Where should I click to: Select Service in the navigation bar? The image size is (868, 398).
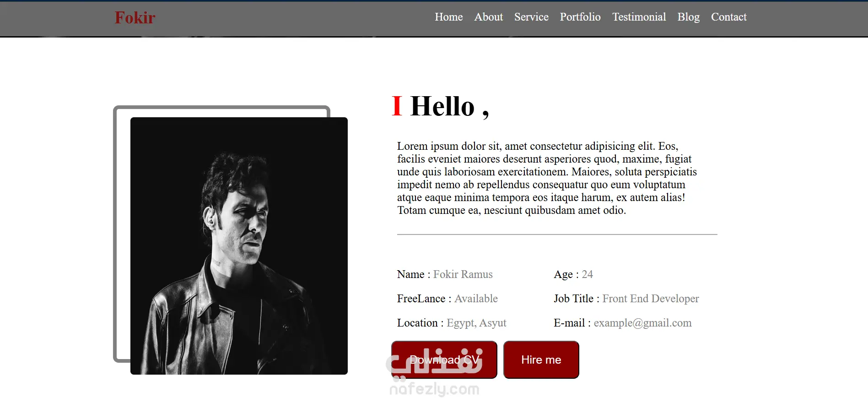point(531,17)
